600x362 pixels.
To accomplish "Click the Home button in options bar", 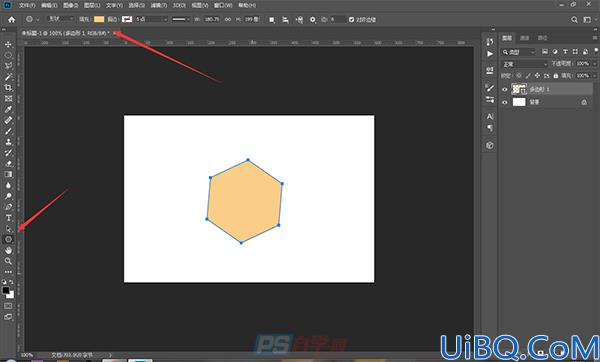I will [x=12, y=20].
